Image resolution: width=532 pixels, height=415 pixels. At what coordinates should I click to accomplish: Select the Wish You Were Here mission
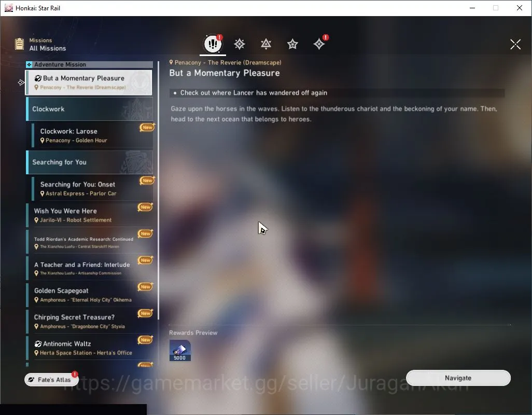point(90,215)
